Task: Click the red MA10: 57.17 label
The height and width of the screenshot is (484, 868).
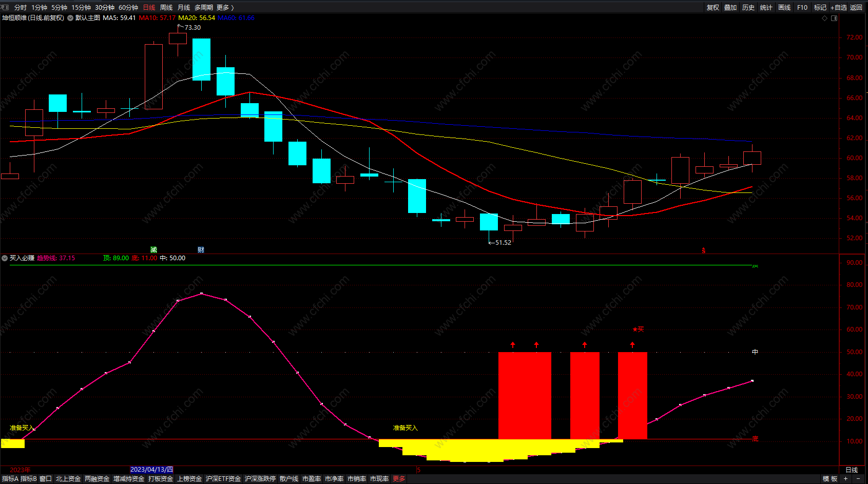Action: click(157, 18)
